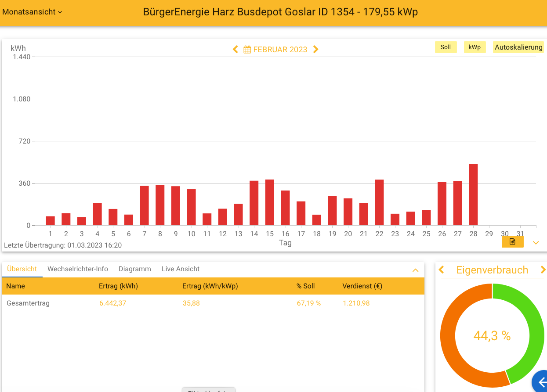Select the Live Ansicht tab
The image size is (547, 392).
click(x=180, y=269)
